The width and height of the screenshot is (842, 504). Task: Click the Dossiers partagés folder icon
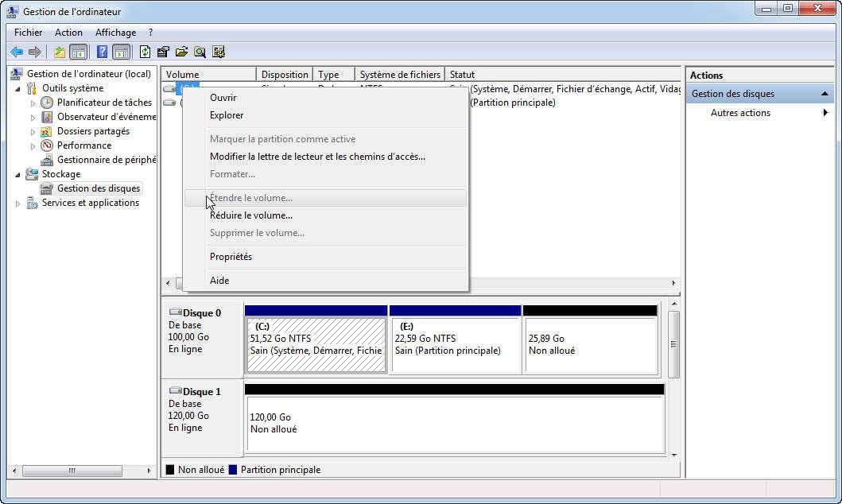(x=47, y=131)
